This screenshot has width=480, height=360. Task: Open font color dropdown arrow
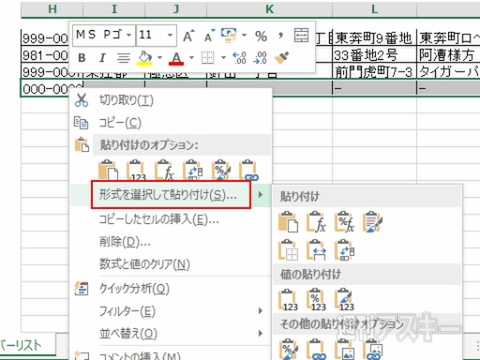tap(192, 58)
